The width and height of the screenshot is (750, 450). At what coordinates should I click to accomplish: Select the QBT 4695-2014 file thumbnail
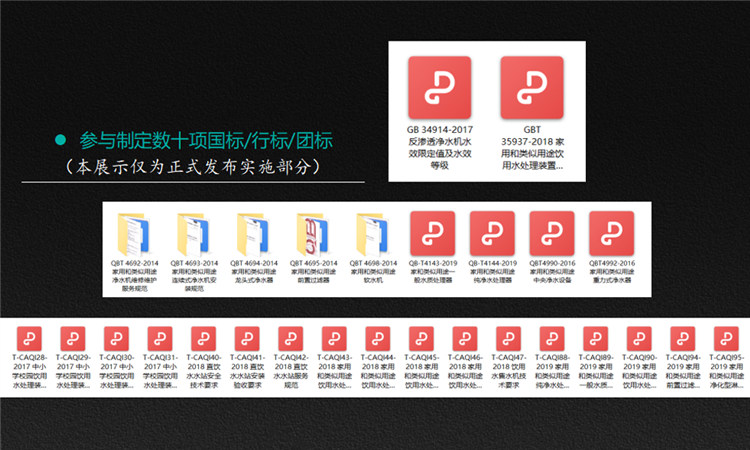(x=310, y=233)
